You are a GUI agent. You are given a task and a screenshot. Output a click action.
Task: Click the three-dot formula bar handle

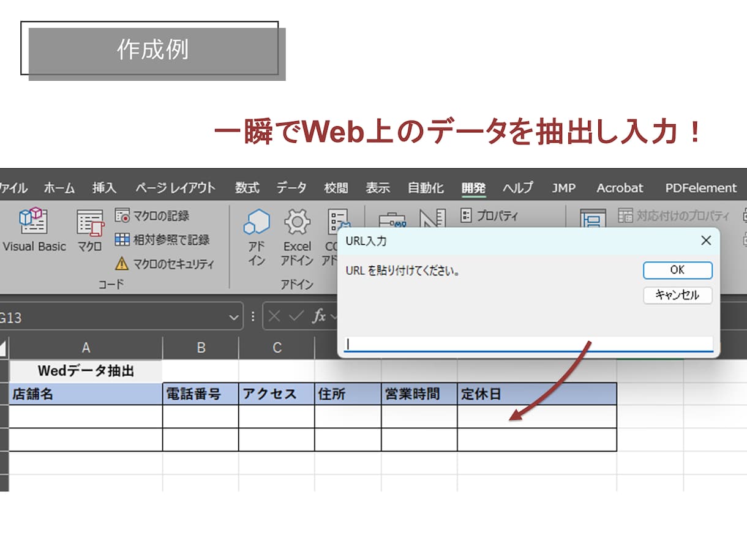pos(253,317)
